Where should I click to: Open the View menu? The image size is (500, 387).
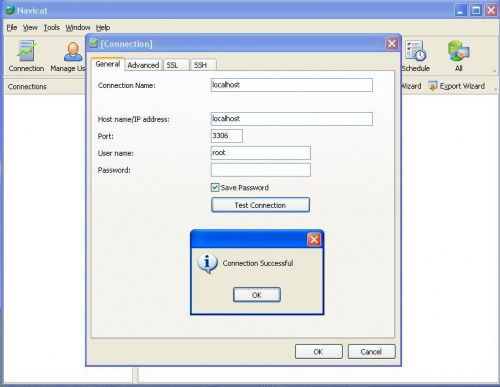[x=30, y=28]
